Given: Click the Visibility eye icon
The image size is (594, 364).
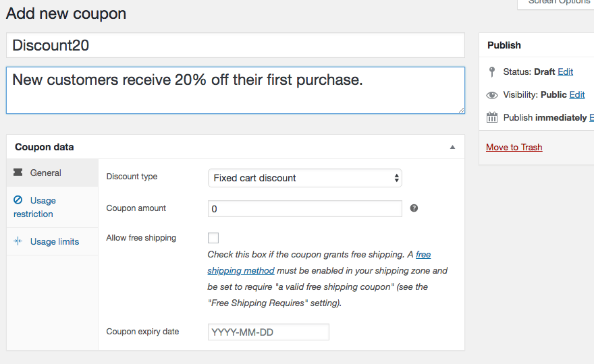Looking at the screenshot, I should [x=491, y=95].
